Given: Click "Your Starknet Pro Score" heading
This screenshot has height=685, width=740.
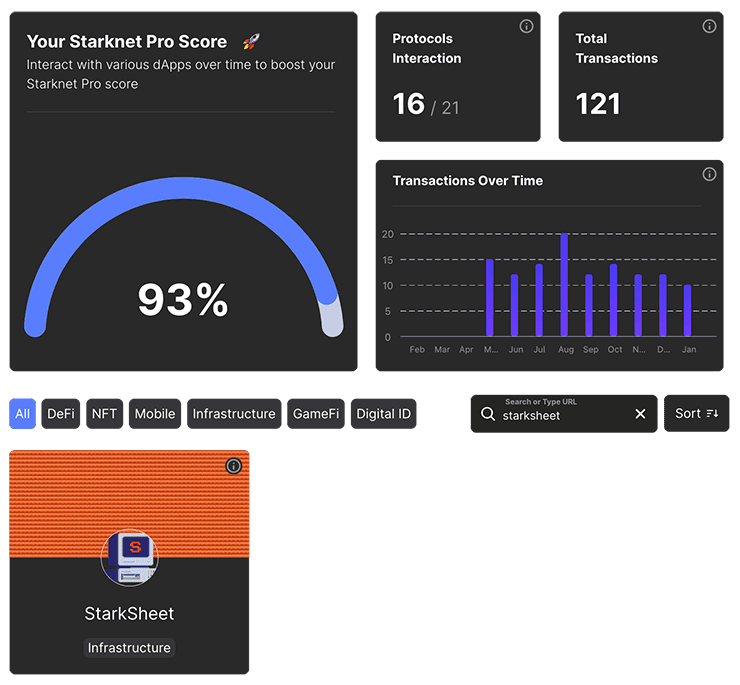Looking at the screenshot, I should (127, 42).
